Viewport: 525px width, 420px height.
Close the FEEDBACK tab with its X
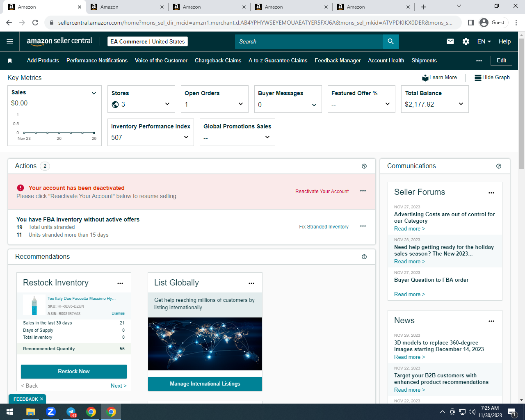[x=41, y=399]
